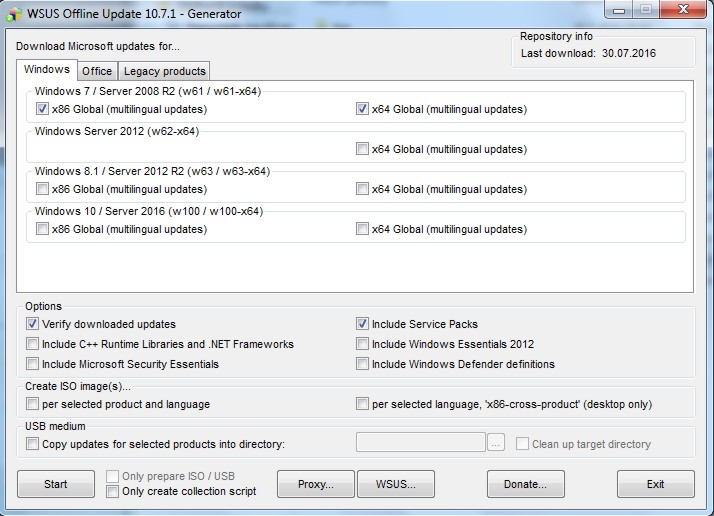This screenshot has width=714, height=516.
Task: Click the Exit button
Action: pos(656,484)
